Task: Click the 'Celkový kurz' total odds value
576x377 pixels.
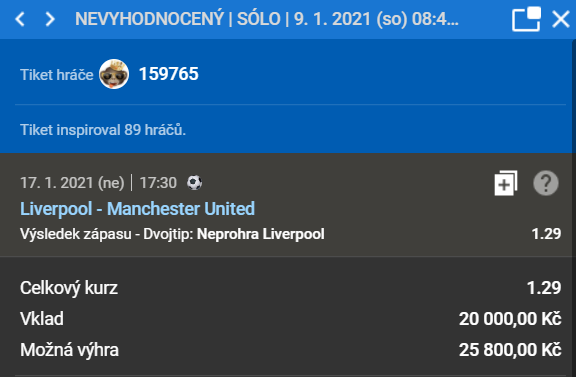Action: pos(544,288)
